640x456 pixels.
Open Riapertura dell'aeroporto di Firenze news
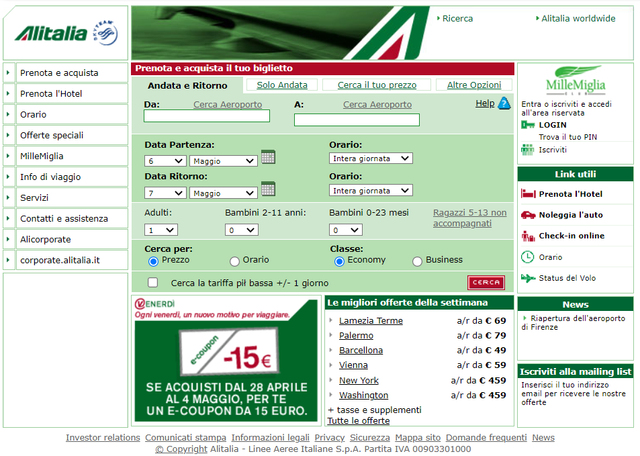[x=573, y=323]
